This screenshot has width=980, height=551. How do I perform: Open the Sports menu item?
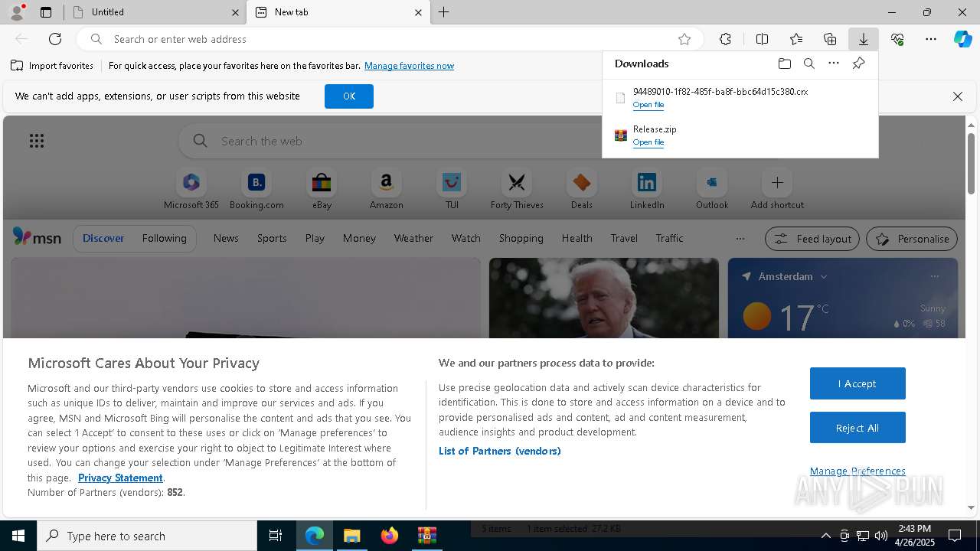[x=272, y=239]
